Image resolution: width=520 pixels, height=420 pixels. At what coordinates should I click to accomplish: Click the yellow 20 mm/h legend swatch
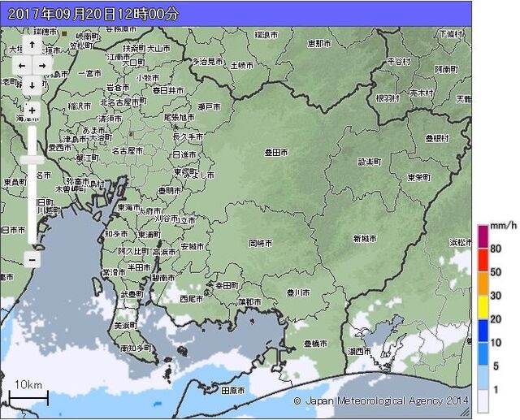click(x=483, y=307)
